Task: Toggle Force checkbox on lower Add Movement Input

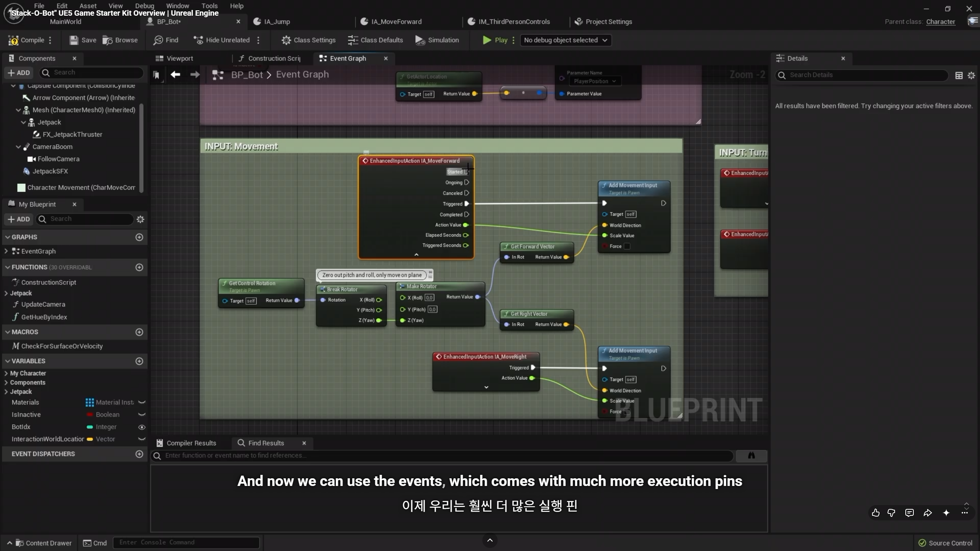Action: 627,412
